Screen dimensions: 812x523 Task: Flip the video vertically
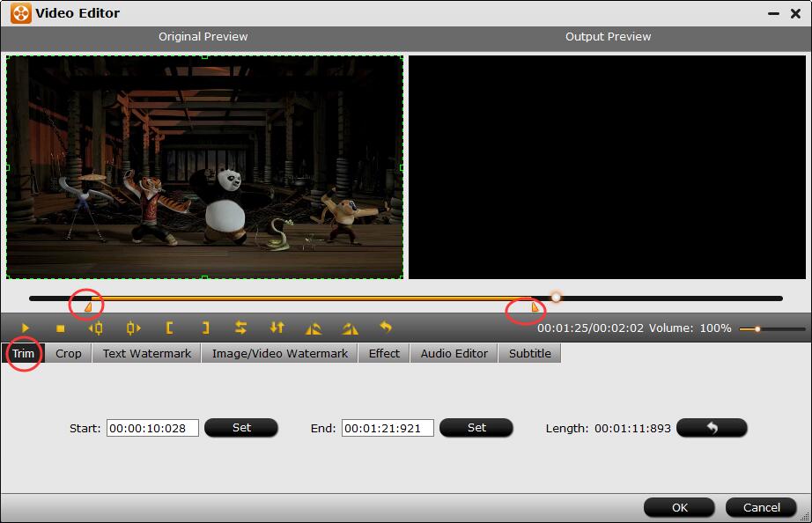(277, 328)
